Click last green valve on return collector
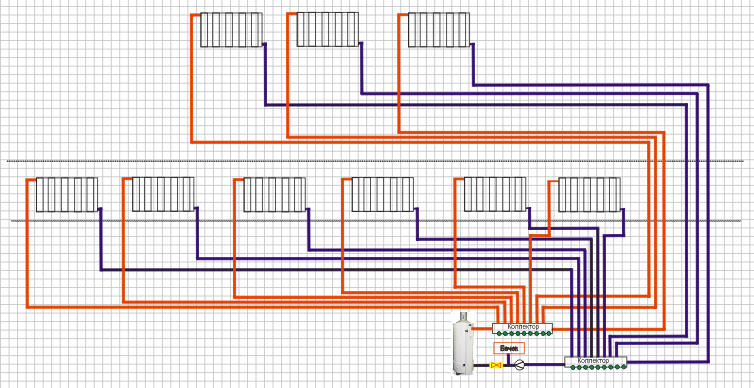The image size is (754, 388). tap(624, 366)
